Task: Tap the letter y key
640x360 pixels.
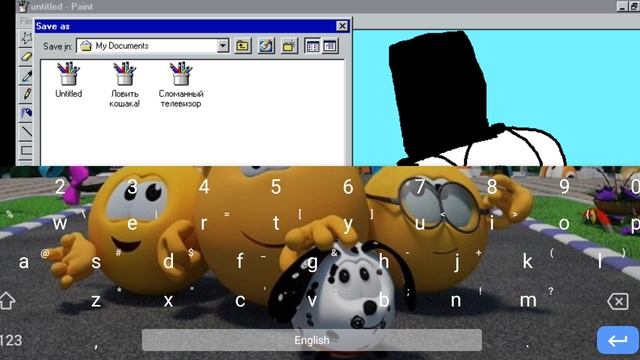Action: click(348, 225)
